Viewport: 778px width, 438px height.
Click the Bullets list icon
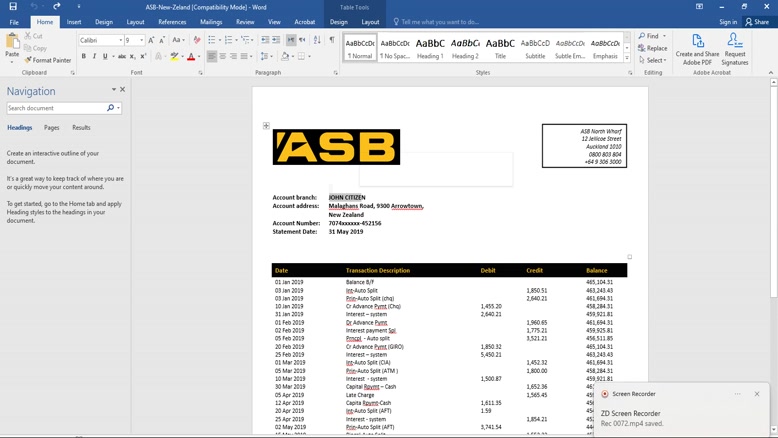point(212,40)
